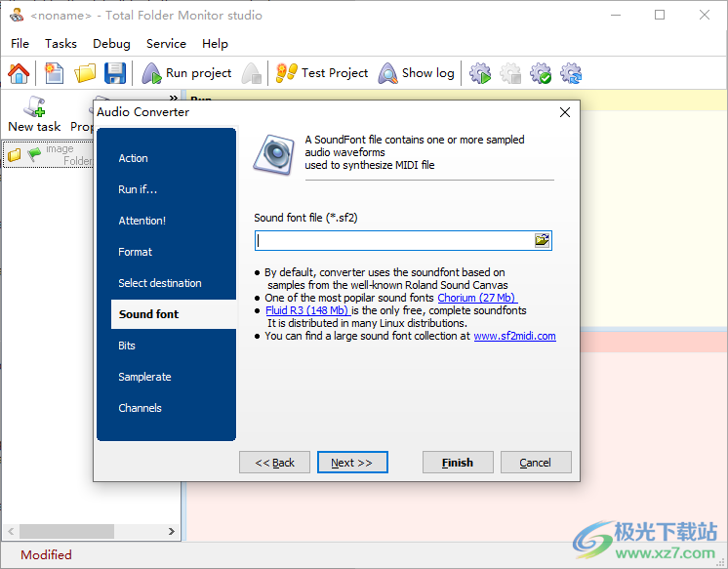
Task: Open project folder icon in toolbar
Action: click(x=85, y=73)
